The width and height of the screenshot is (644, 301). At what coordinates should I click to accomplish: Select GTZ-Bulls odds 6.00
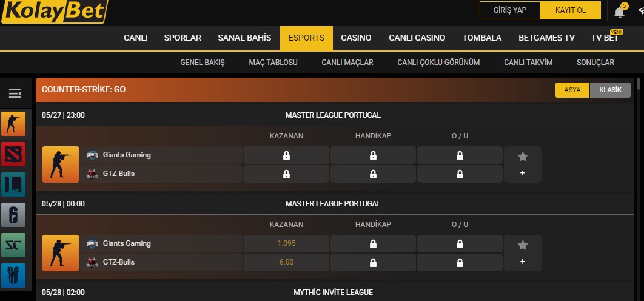[x=286, y=262]
